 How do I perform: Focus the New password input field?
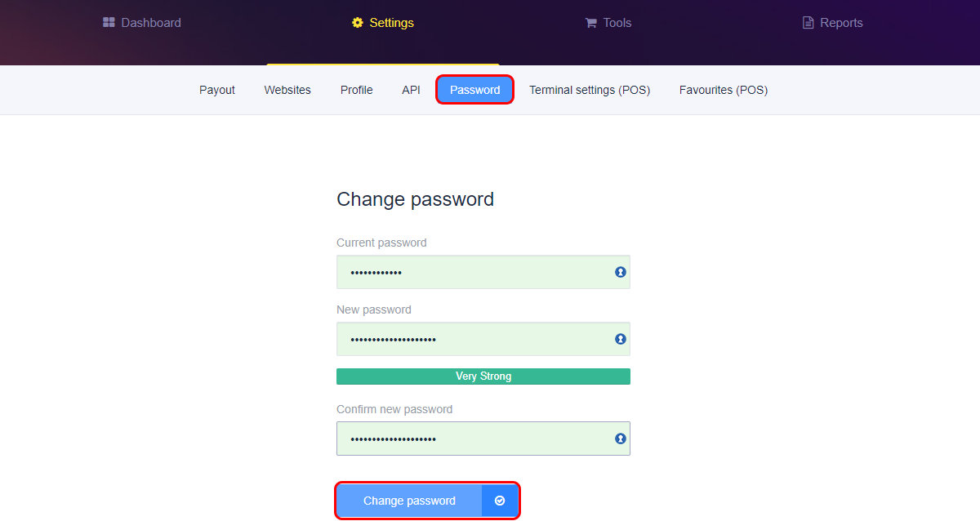483,339
